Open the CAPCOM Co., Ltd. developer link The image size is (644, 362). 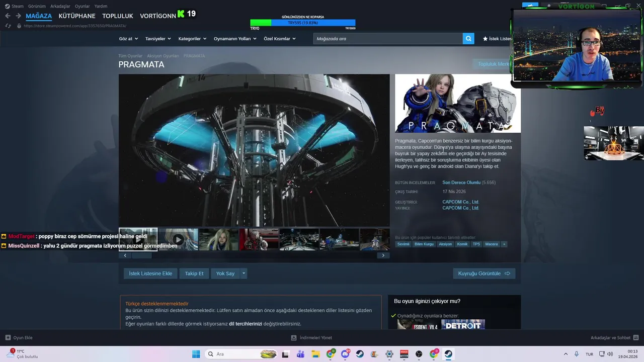click(x=460, y=202)
